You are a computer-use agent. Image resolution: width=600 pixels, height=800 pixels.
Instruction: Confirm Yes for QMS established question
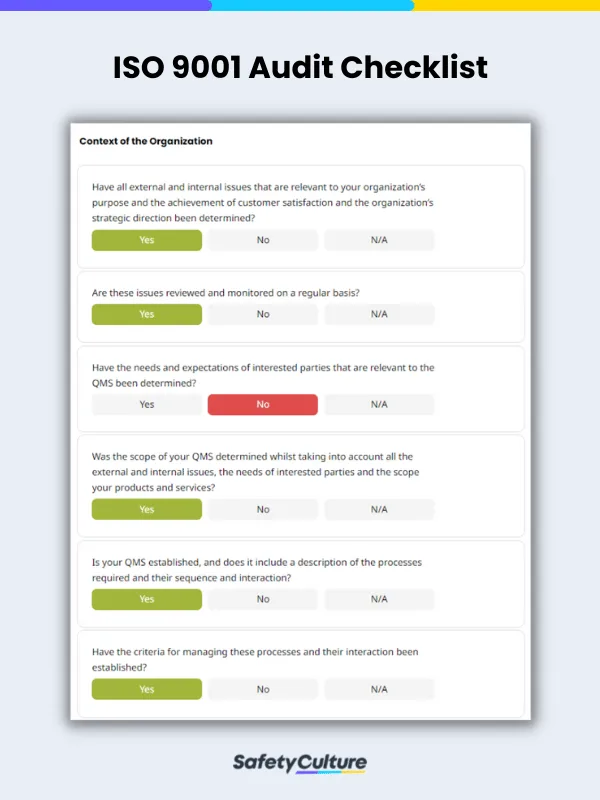click(x=146, y=599)
